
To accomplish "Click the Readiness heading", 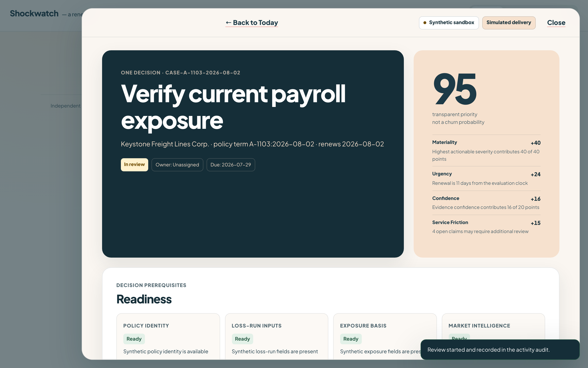I will point(144,299).
